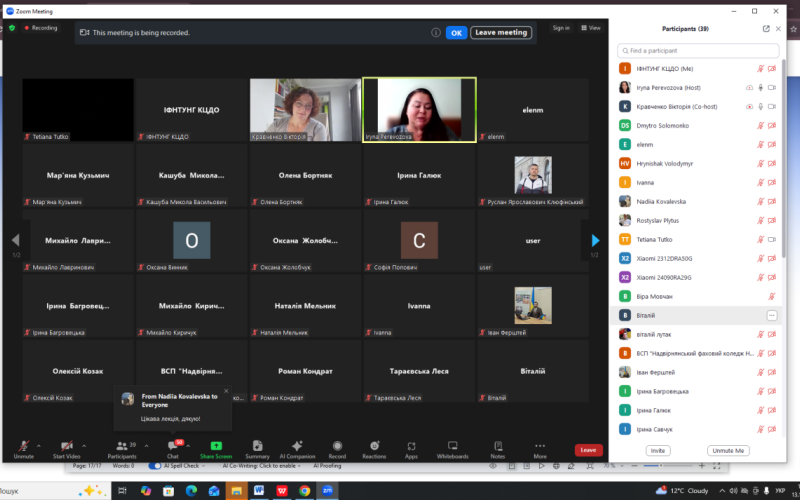Expand audio options arrow next to Unmute

[39, 446]
